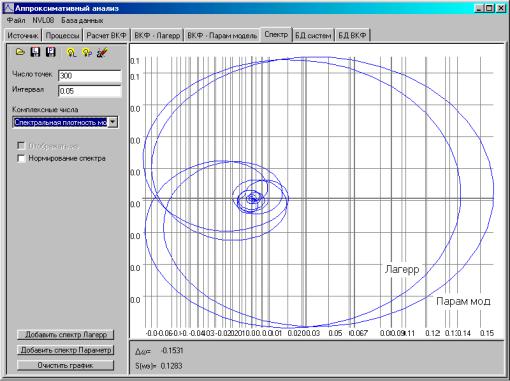Click the yellow open-folder icon

coord(20,52)
